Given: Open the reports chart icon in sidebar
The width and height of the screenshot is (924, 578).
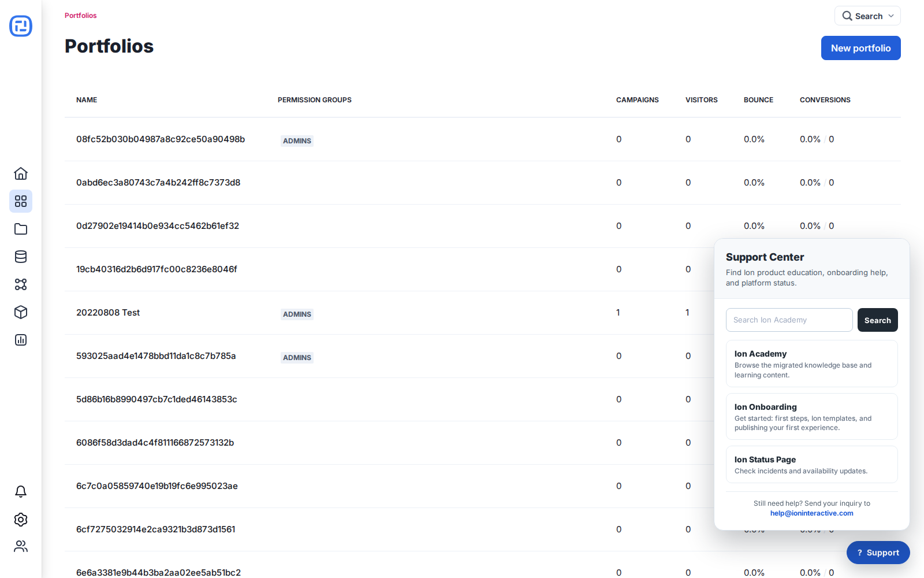Looking at the screenshot, I should 21,340.
